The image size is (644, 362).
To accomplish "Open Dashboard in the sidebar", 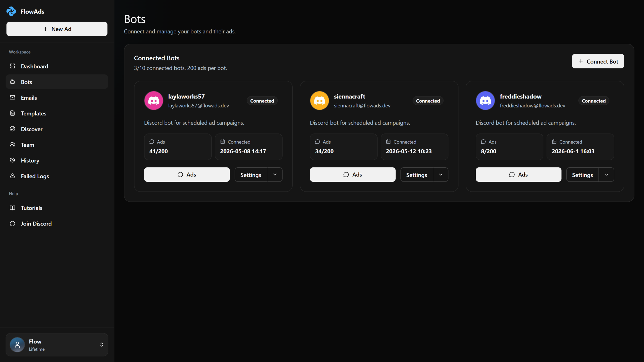I will (x=57, y=66).
